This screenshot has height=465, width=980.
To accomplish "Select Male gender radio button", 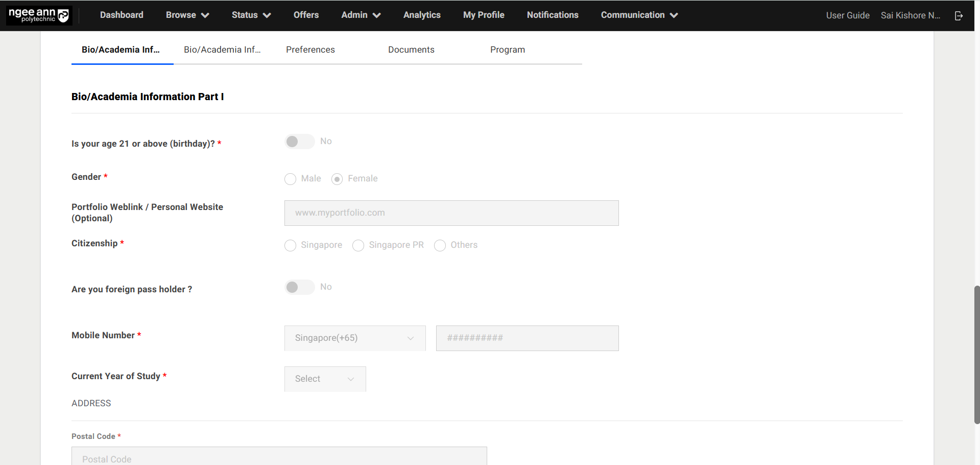I will [291, 179].
